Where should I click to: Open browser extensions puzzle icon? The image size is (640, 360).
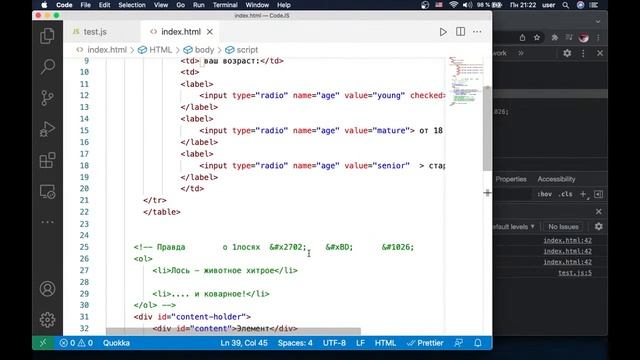coord(554,38)
